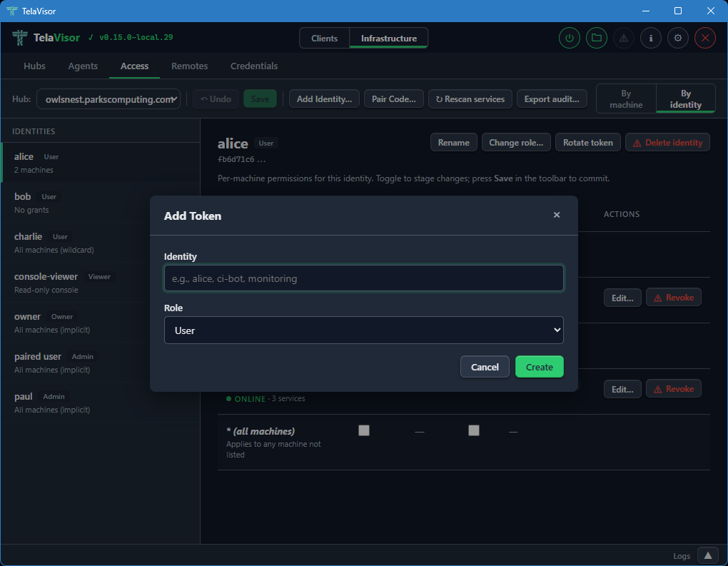
Task: Click Change role... button
Action: click(x=516, y=143)
